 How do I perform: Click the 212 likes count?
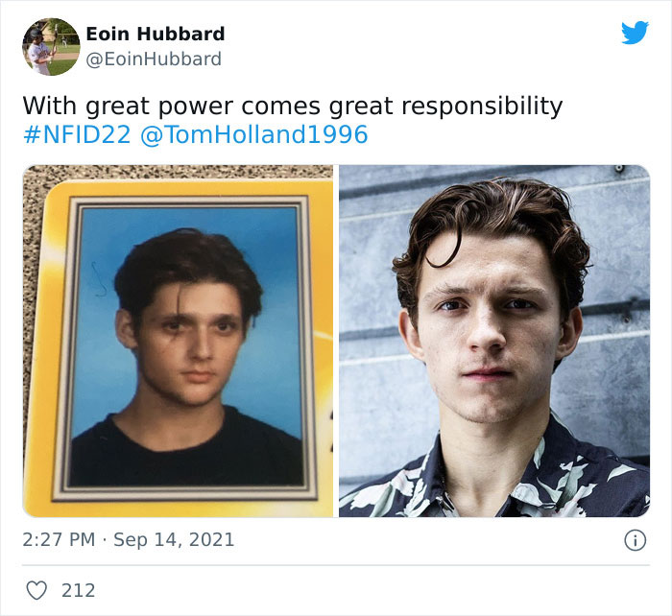(x=79, y=590)
